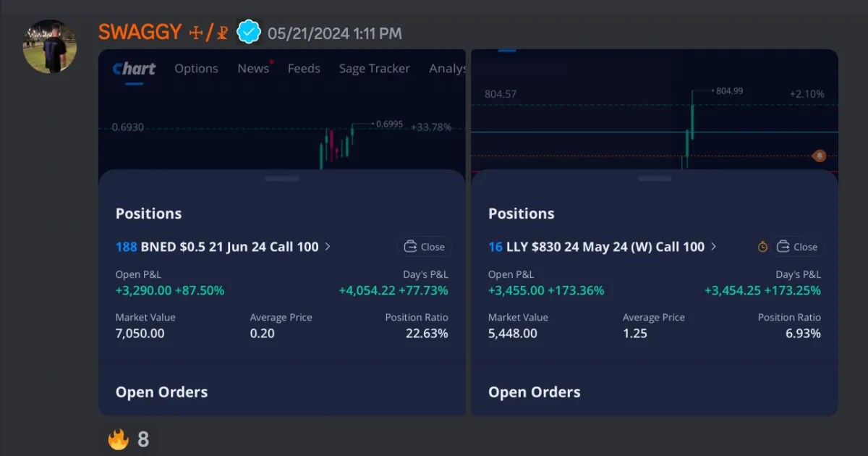Image resolution: width=868 pixels, height=456 pixels.
Task: Click the orange price marker on LLY chart
Action: (x=819, y=156)
